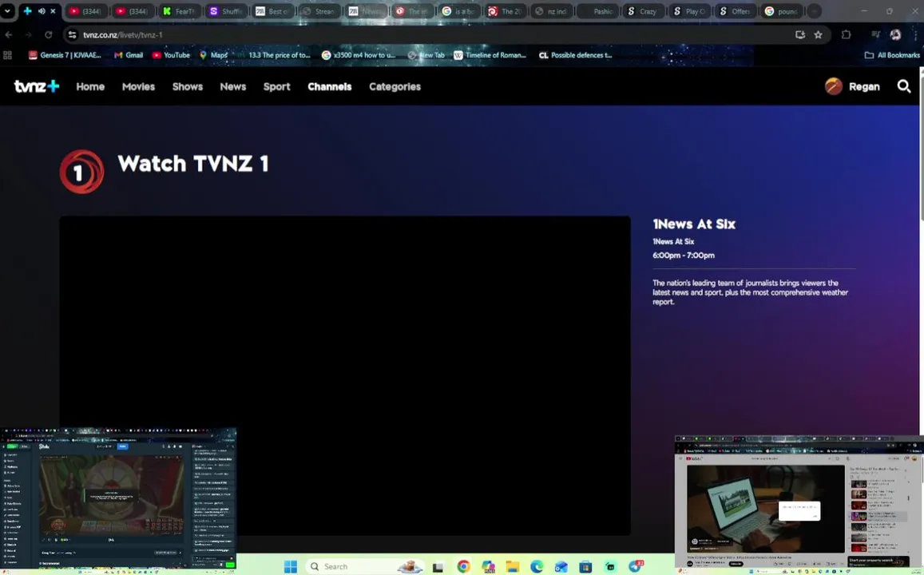Open the Chrome profile avatar
This screenshot has height=575, width=924.
click(x=895, y=35)
